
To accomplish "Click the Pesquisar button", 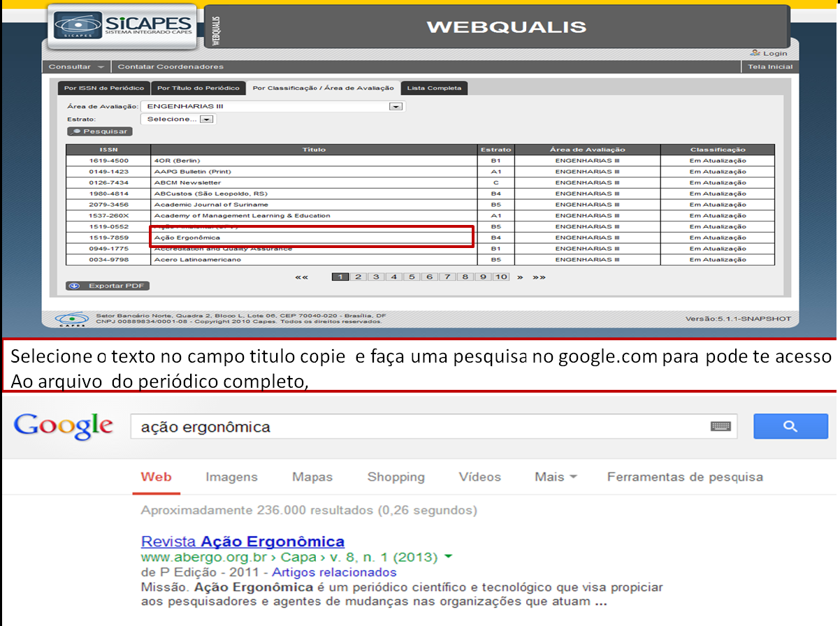I will [99, 131].
